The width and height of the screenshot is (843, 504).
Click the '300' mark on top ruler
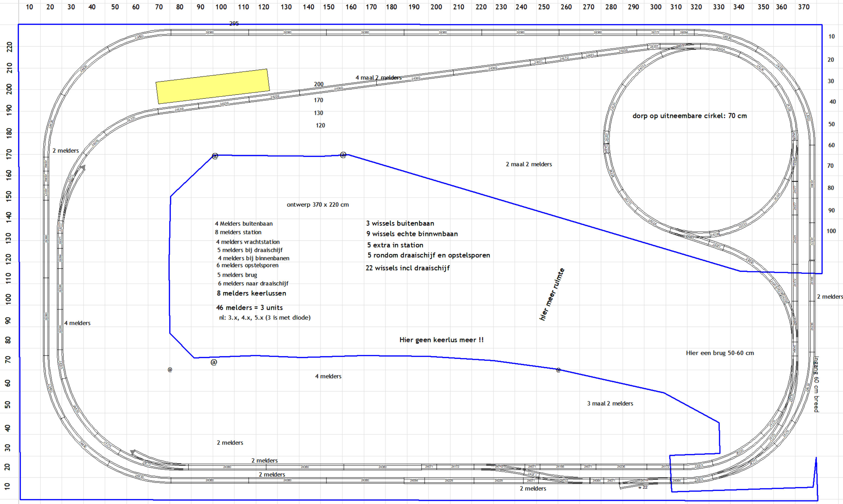(655, 7)
